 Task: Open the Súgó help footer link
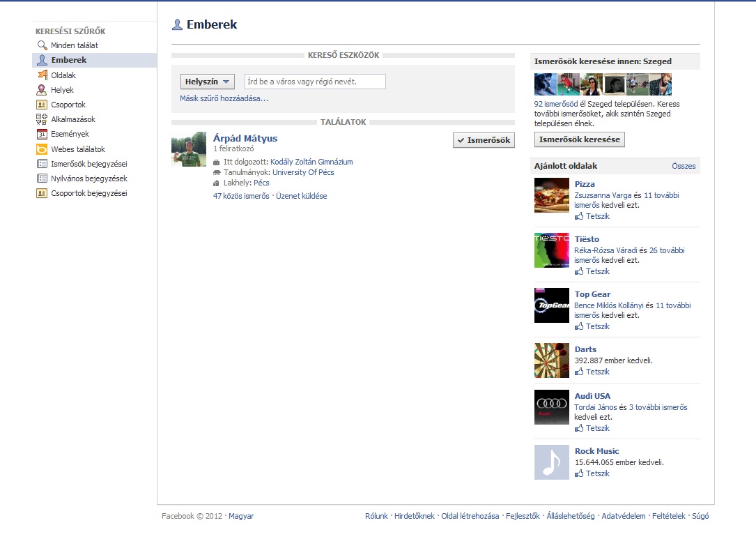(700, 516)
